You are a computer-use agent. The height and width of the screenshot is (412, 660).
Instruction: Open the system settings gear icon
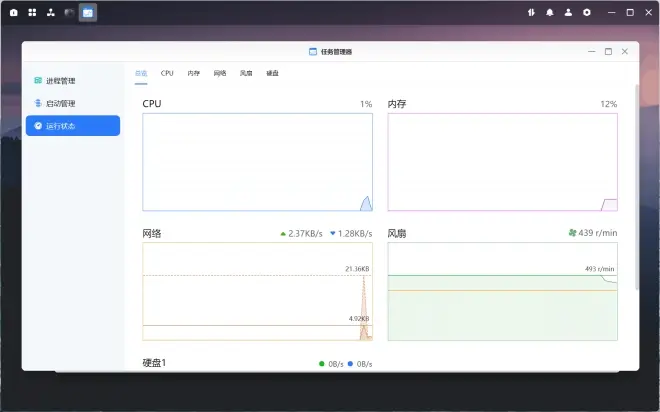tap(587, 13)
